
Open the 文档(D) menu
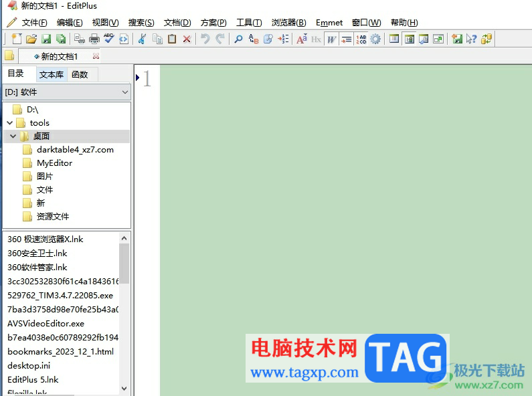pos(177,23)
